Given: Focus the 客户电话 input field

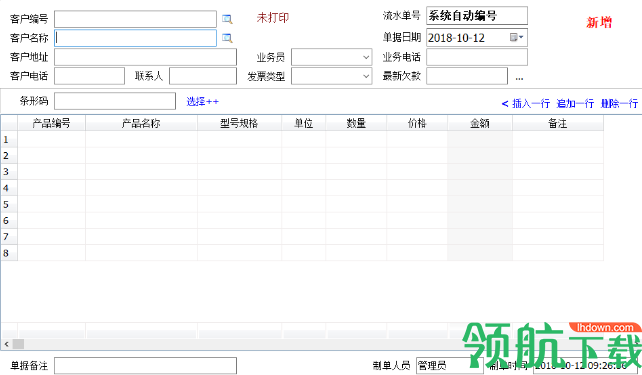Looking at the screenshot, I should coord(89,76).
